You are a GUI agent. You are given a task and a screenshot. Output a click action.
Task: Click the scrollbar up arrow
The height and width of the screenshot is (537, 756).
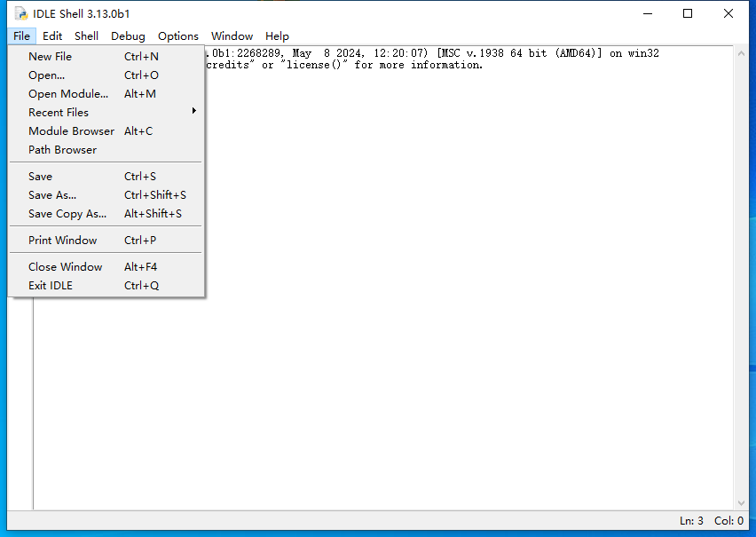741,53
